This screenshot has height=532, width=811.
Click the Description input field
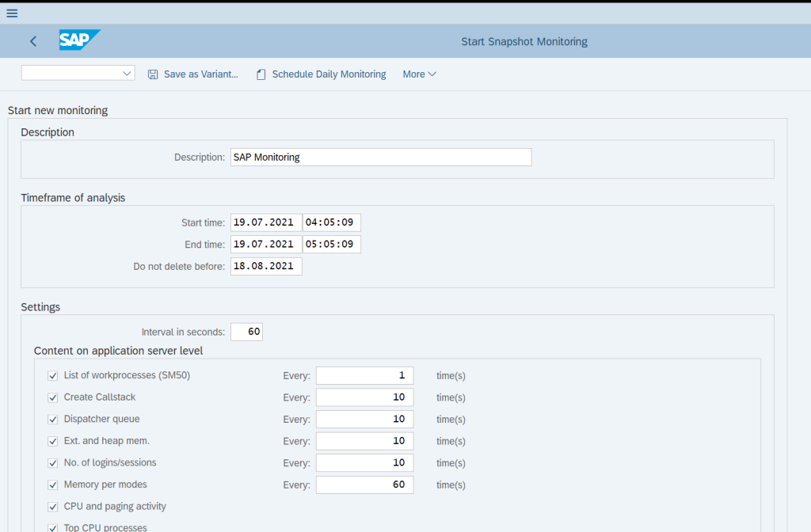[x=381, y=158]
